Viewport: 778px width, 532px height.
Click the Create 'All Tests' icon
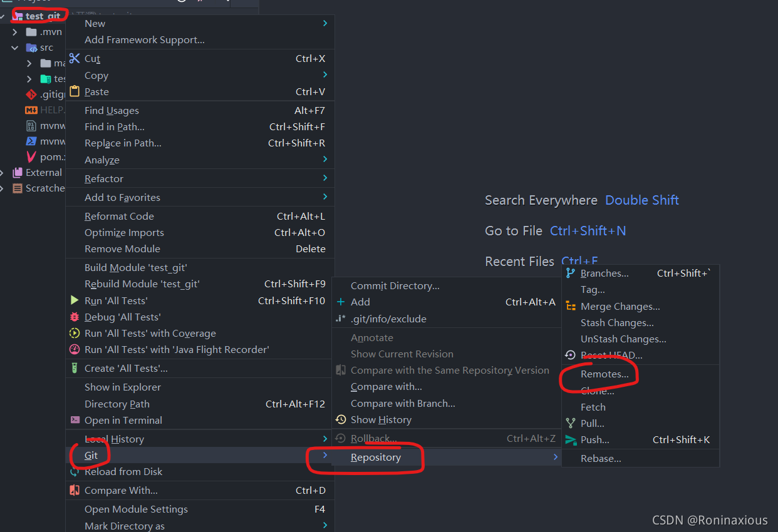[75, 368]
